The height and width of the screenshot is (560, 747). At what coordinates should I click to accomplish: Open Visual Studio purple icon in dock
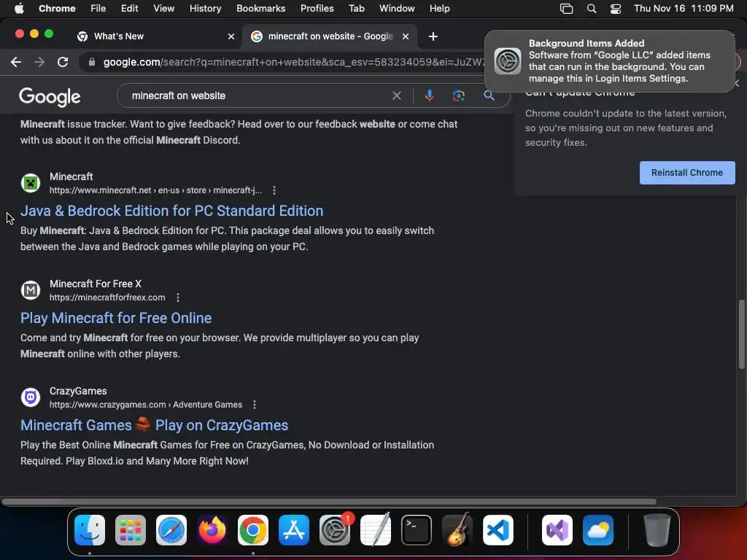pyautogui.click(x=557, y=530)
